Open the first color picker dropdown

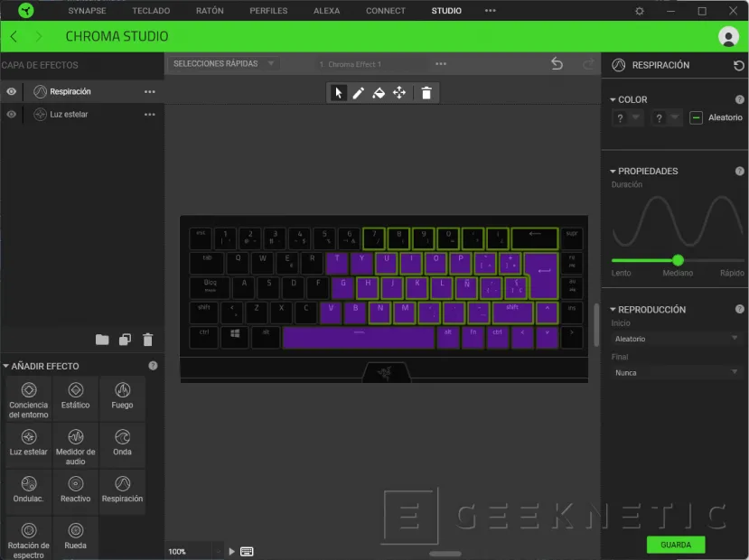pyautogui.click(x=628, y=117)
